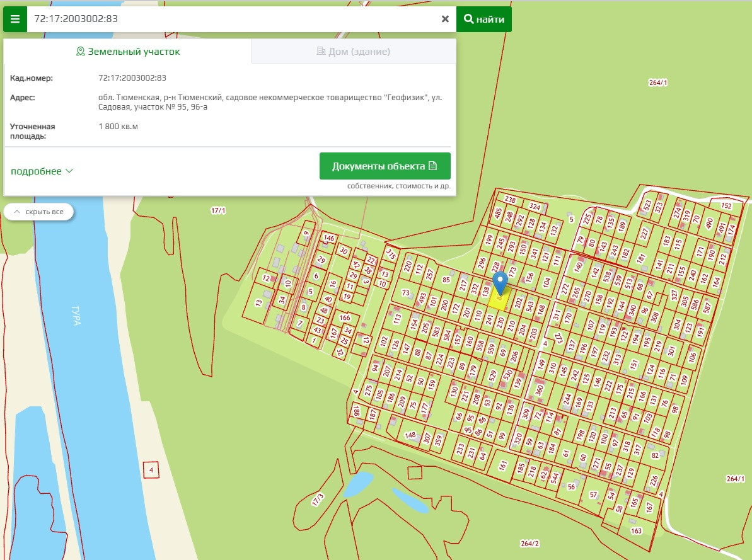Viewport: 752px width, 560px height.
Task: Click the 17/1 area label
Action: coord(217,210)
